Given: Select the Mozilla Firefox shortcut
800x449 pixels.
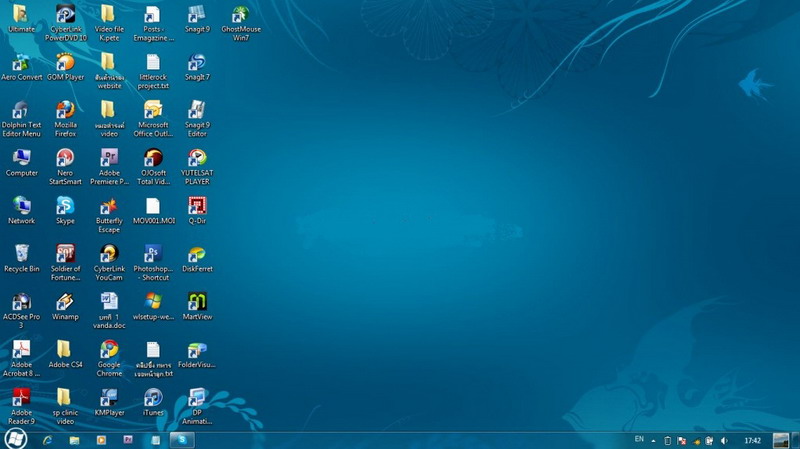Looking at the screenshot, I should point(65,119).
